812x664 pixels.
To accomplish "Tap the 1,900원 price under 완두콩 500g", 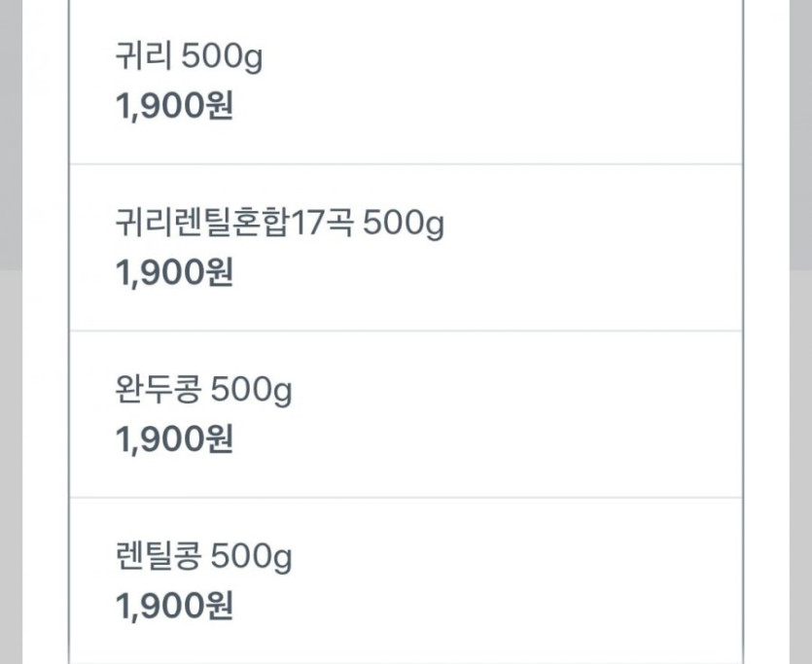I will pyautogui.click(x=174, y=440).
